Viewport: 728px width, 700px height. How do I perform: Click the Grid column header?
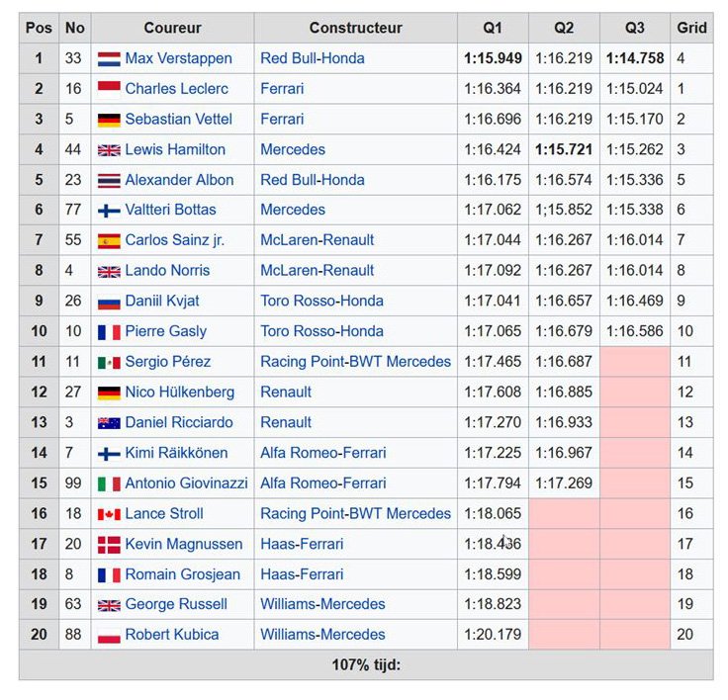click(691, 28)
